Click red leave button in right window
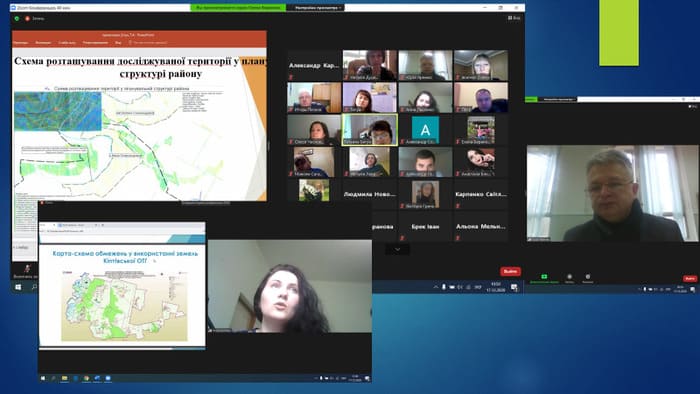The image size is (700, 394). pos(690,278)
